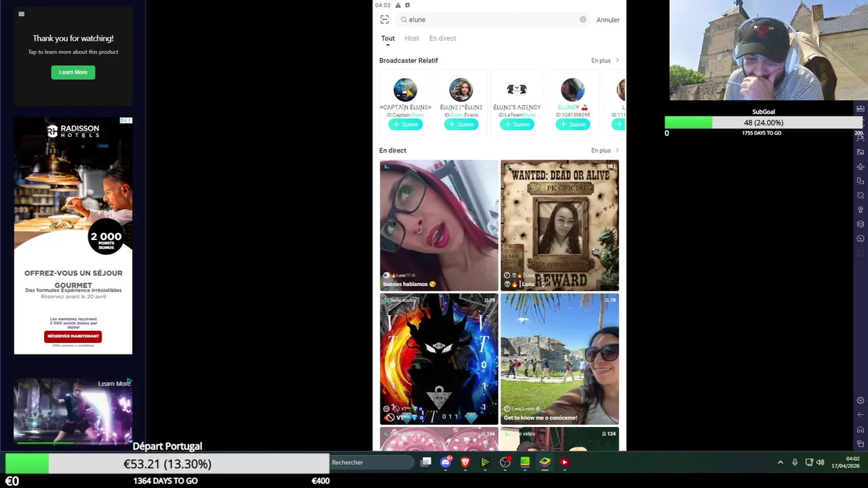Viewport: 868px width, 488px height.
Task: Click the warning triangle in emulator status bar
Action: click(397, 5)
